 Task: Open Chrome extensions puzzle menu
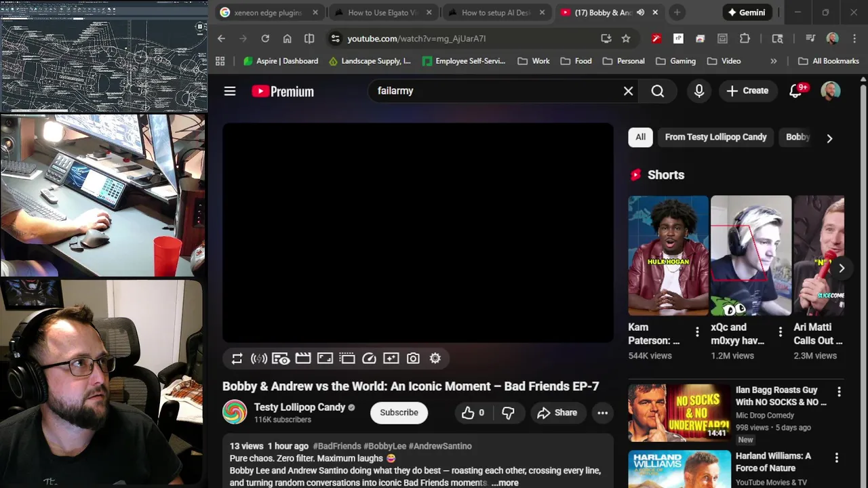tap(745, 39)
